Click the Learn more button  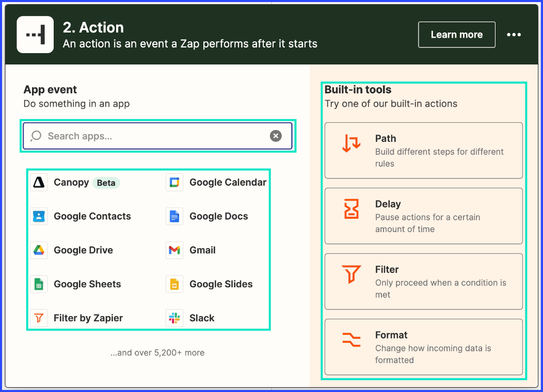[456, 35]
